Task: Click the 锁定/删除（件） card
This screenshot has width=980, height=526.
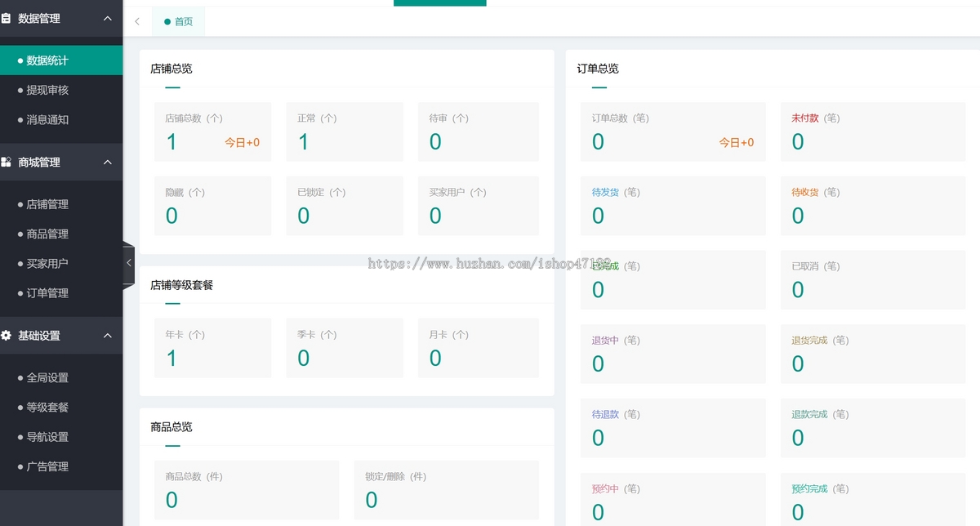Action: click(447, 490)
